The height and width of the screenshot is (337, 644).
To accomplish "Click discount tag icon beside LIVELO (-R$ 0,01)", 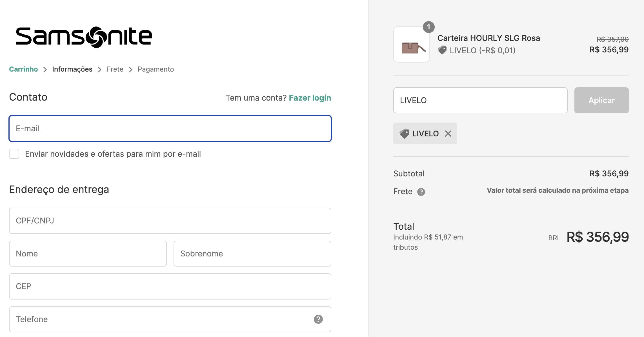I will 442,50.
